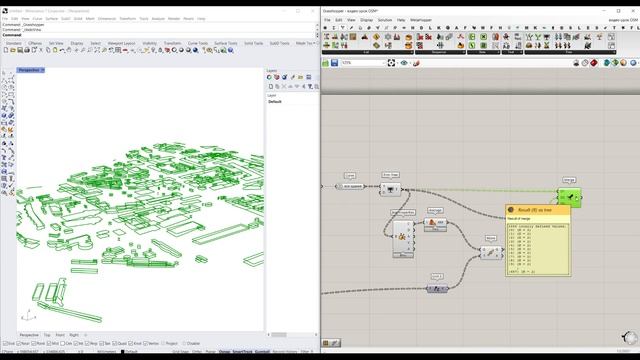Screen dimensions: 640x360
Task: Toggle the Near osnap checkbox
Action: click(19, 343)
